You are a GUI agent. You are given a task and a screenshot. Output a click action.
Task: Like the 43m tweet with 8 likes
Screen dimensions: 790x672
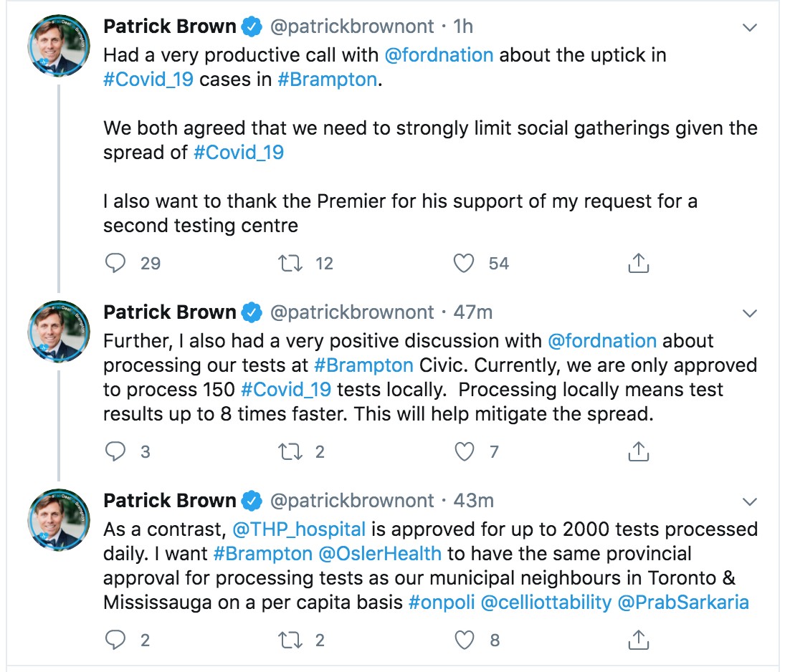464,639
